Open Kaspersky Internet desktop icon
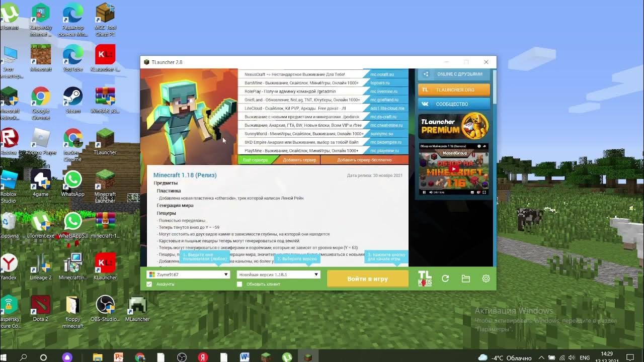The width and height of the screenshot is (644, 362). click(x=41, y=20)
